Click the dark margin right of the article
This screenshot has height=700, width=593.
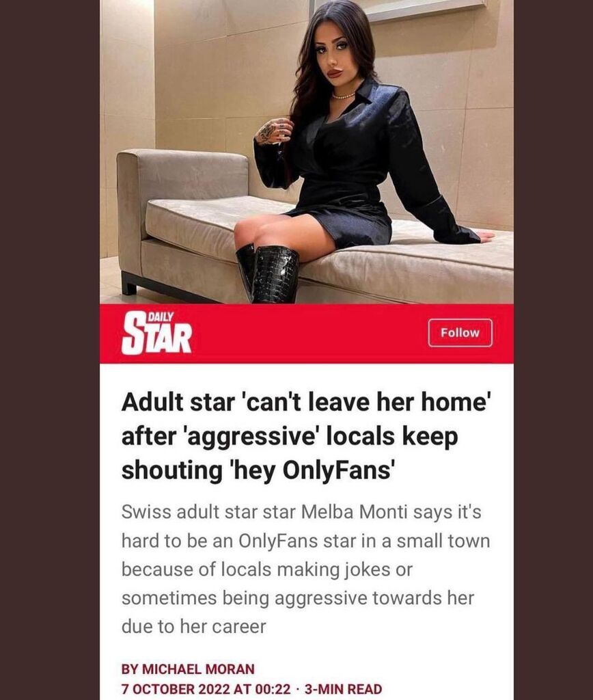553,350
